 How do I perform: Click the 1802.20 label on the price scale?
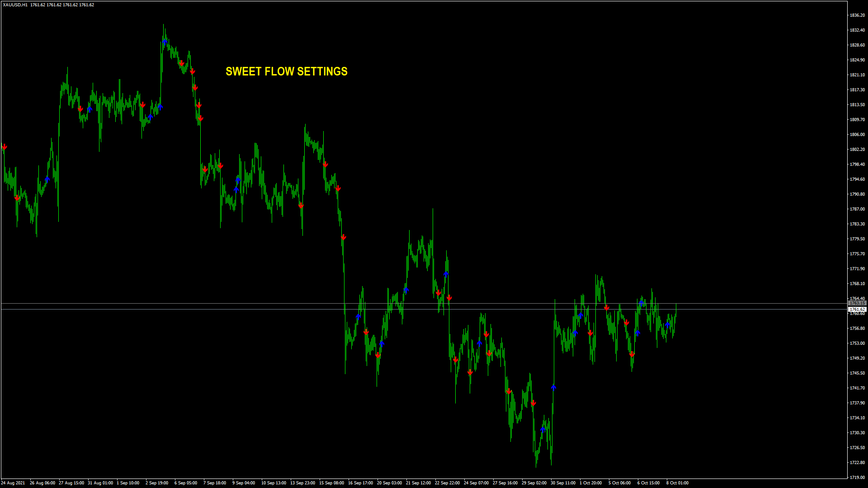point(857,150)
